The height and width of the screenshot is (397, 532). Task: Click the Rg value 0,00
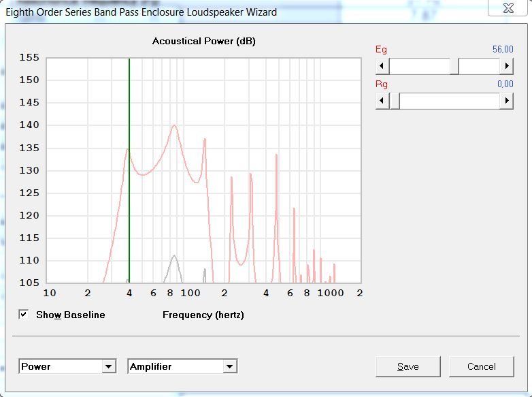505,84
